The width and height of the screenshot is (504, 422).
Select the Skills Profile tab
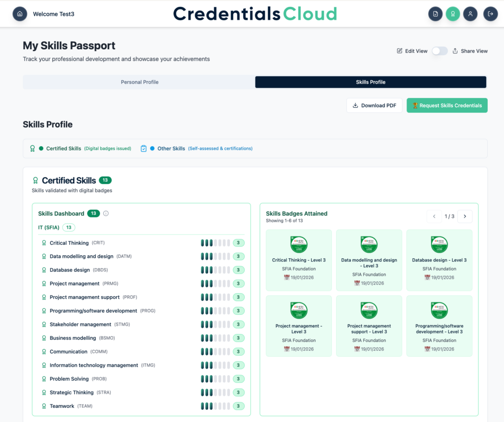click(x=371, y=82)
